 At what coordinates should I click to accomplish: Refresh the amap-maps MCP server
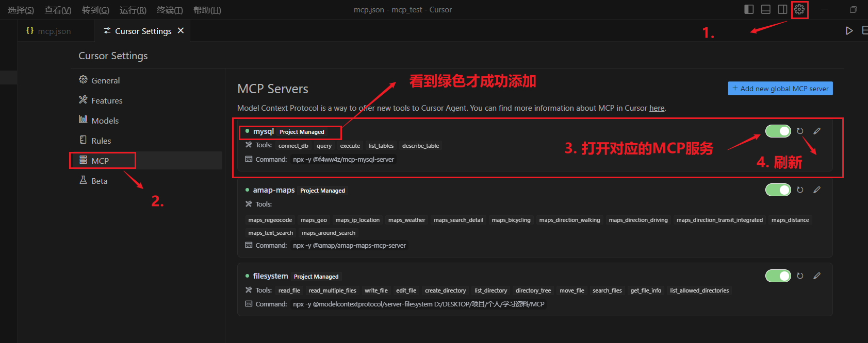click(800, 190)
